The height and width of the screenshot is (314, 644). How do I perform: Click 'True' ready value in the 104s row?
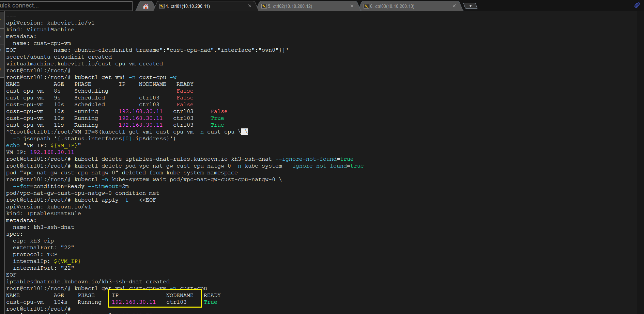[x=211, y=302]
